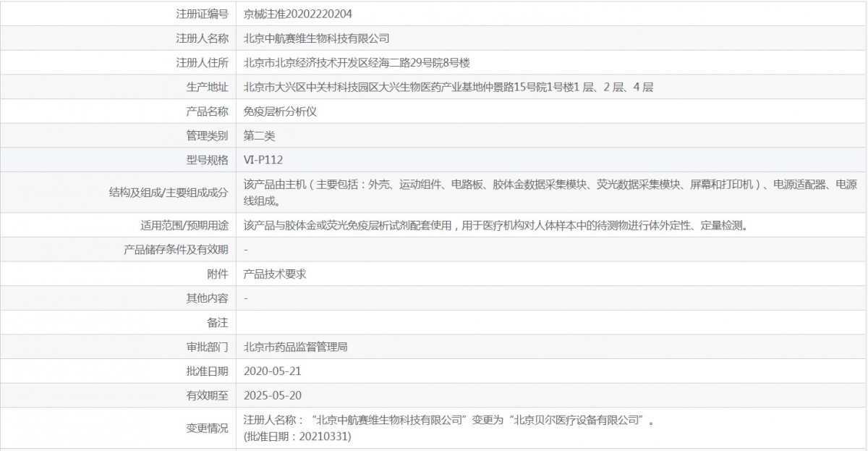Click the 附件 label

218,274
